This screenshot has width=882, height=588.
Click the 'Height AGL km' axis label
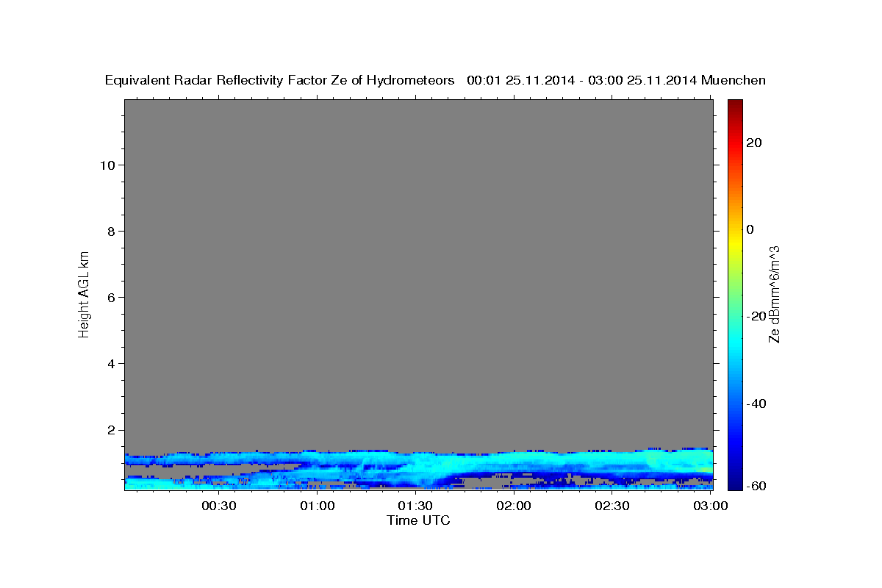pyautogui.click(x=84, y=293)
